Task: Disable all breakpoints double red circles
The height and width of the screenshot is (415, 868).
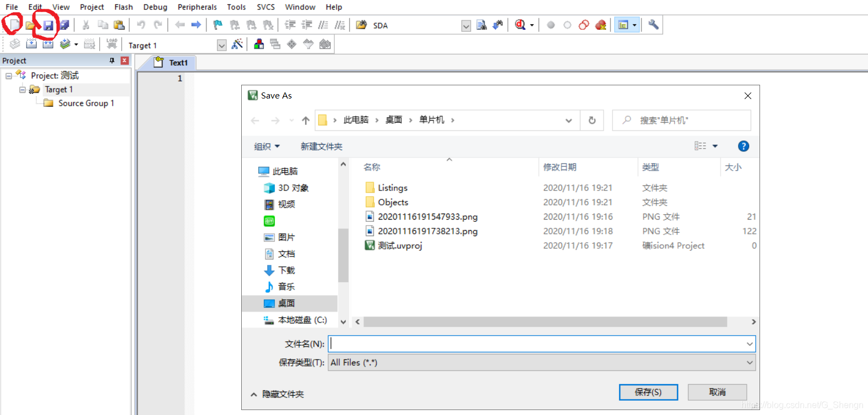Action: tap(584, 25)
